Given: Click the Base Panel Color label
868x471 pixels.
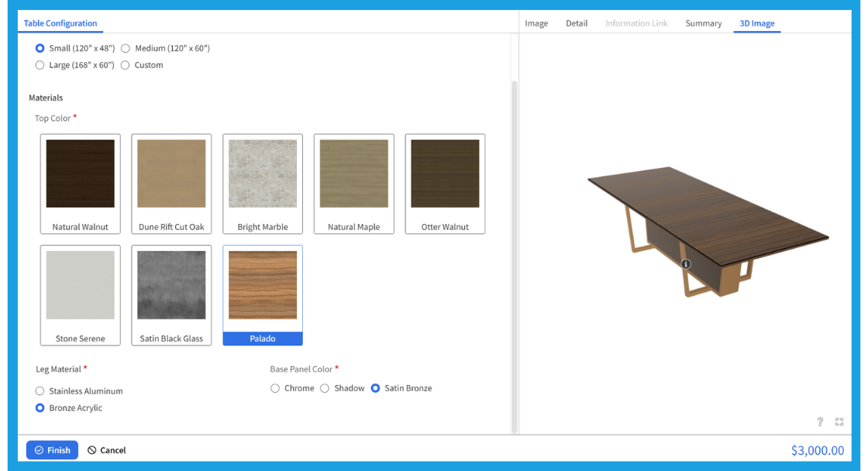Looking at the screenshot, I should (x=301, y=370).
